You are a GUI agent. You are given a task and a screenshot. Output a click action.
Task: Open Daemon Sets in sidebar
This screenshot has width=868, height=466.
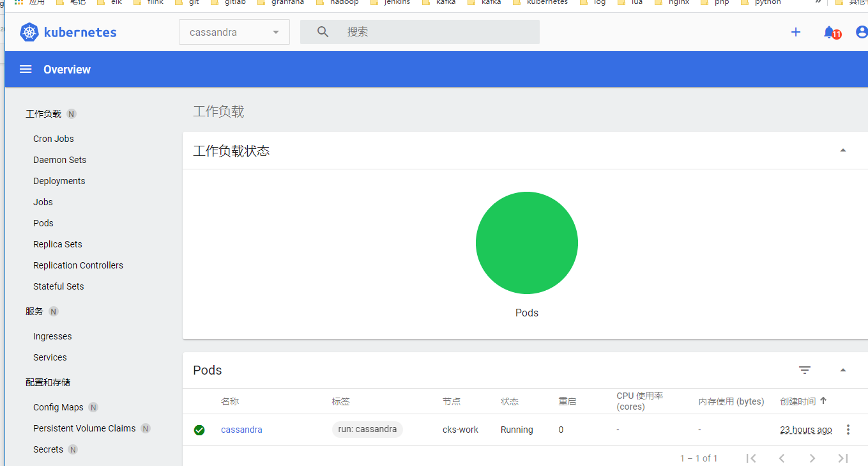59,160
